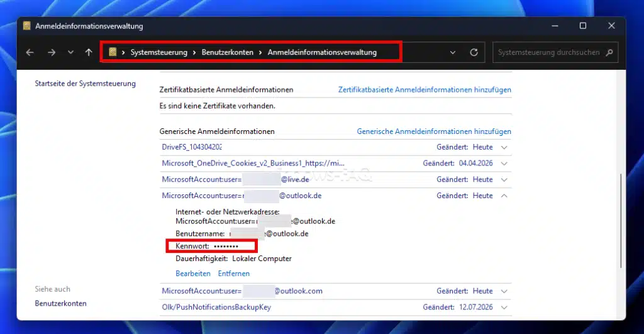Click 'Es sind keine Zertifikate vorhanden.' text
The image size is (644, 334).
pyautogui.click(x=217, y=106)
